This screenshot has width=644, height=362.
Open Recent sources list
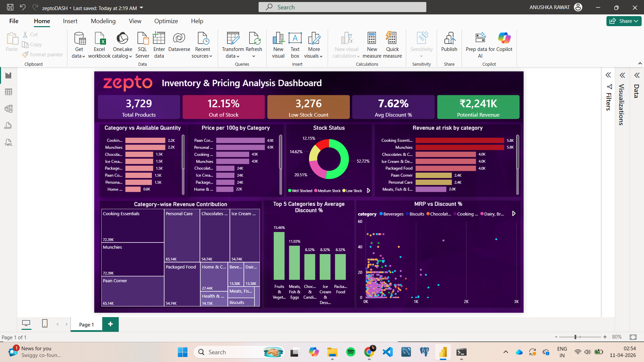point(202,45)
